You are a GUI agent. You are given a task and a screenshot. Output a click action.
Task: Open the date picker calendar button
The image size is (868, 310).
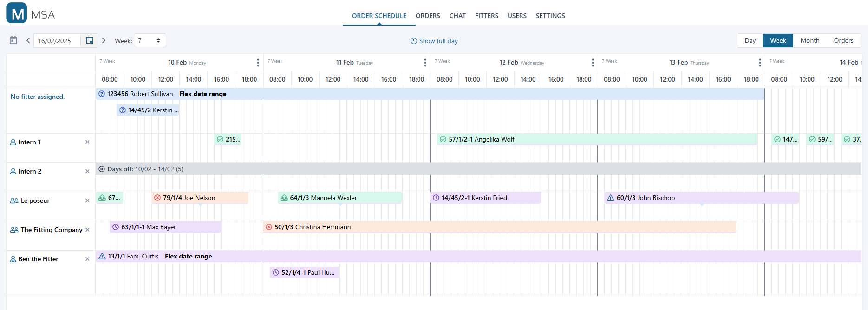tap(90, 40)
